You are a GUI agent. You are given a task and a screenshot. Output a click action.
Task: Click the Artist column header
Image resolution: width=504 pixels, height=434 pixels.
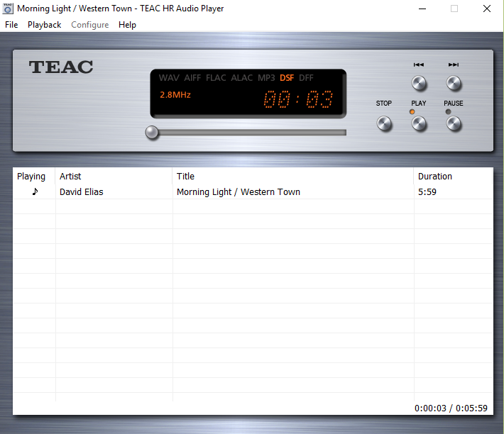[x=114, y=177]
